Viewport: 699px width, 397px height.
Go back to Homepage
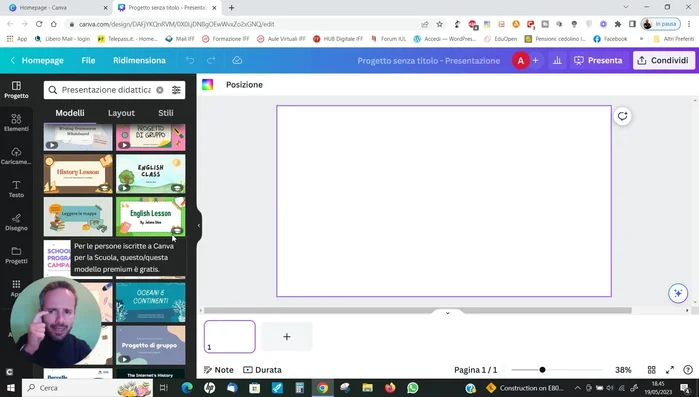coord(37,60)
